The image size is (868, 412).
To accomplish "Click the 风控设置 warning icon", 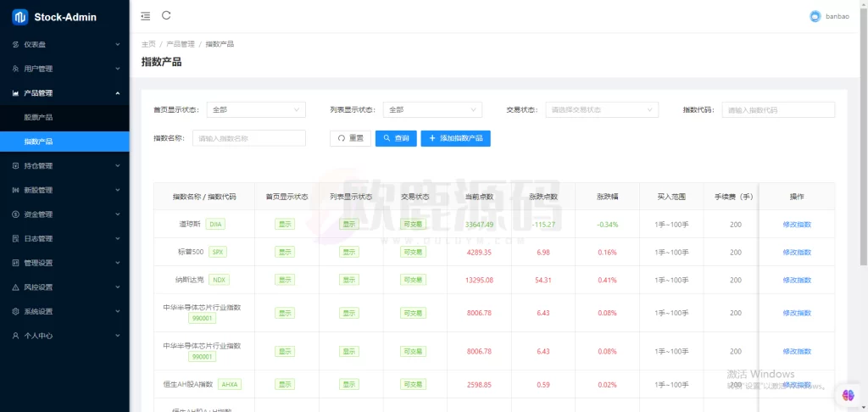I will (15, 287).
